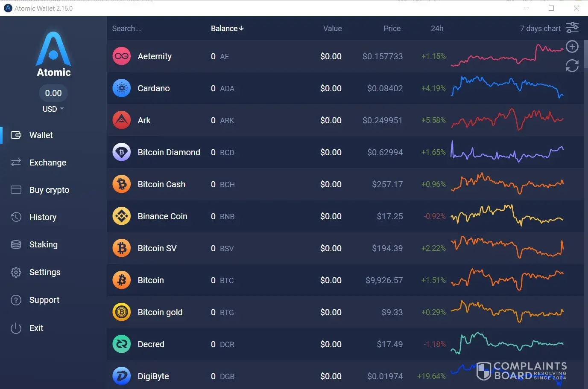Click the Aeternity coin icon

coord(121,56)
